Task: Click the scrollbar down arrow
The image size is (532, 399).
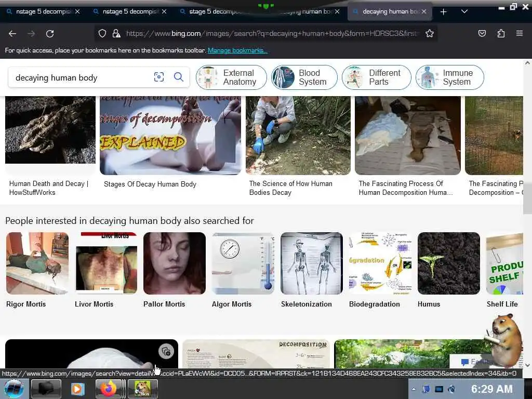Action: [x=527, y=365]
